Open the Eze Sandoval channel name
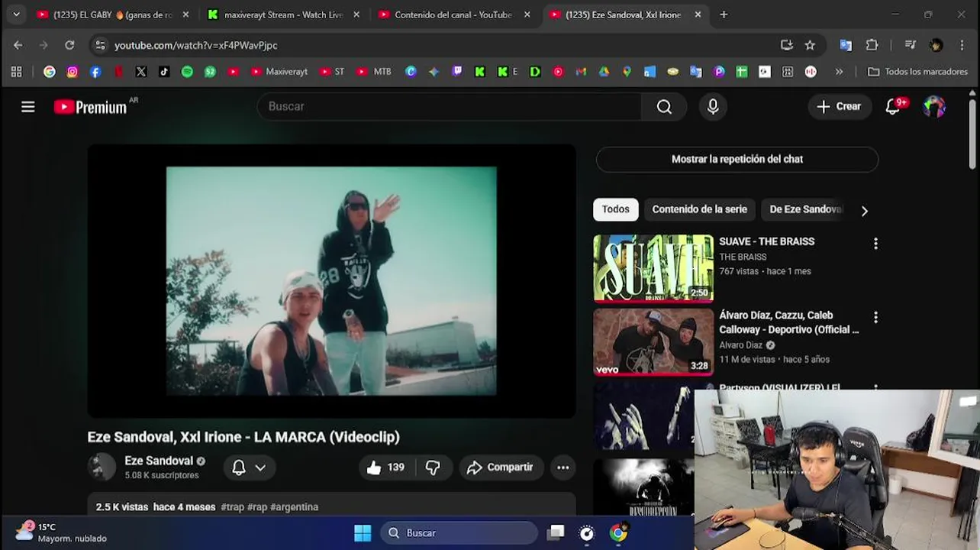Image resolution: width=980 pixels, height=550 pixels. 159,461
